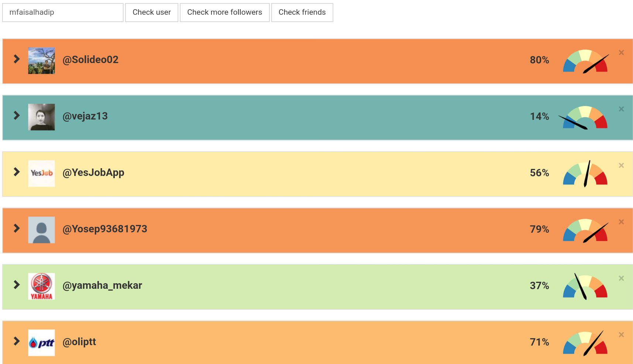The image size is (633, 364).
Task: Close the @Yosep93681973 result row
Action: click(x=621, y=222)
